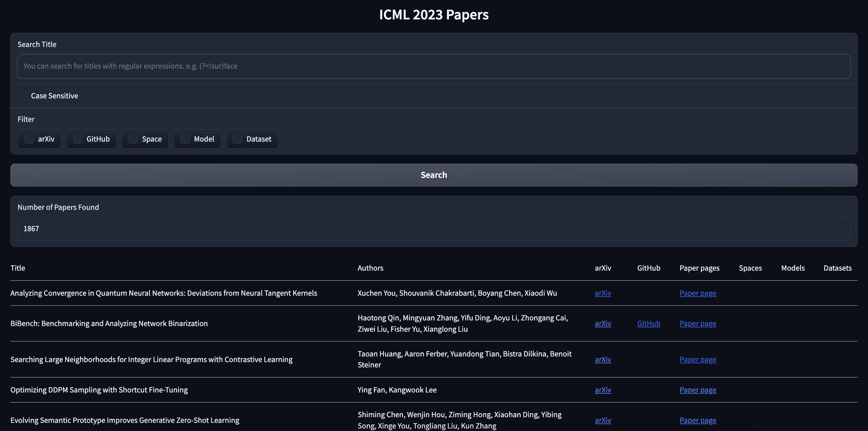Viewport: 868px width, 431px height.
Task: Open the Paper page for Evolving Semantic Prototype paper
Action: coord(698,420)
